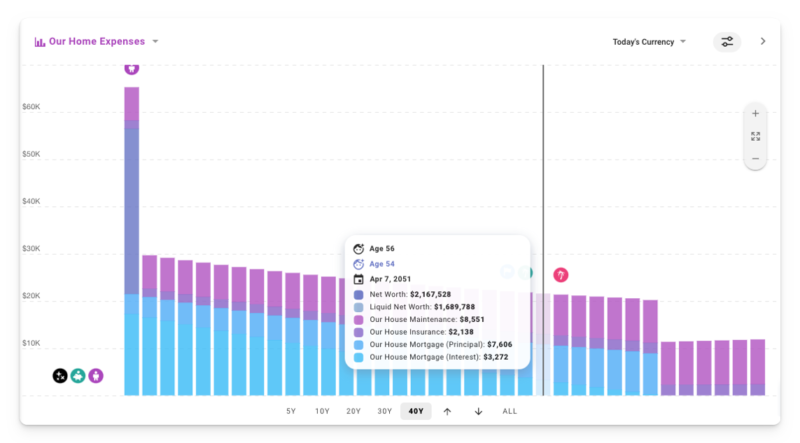The image size is (800, 443).
Task: Choose the 30Y time range
Action: coord(384,411)
